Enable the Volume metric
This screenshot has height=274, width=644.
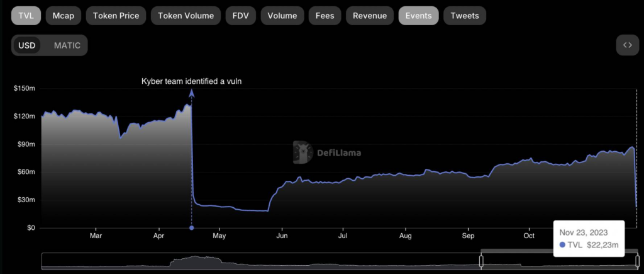pyautogui.click(x=282, y=16)
